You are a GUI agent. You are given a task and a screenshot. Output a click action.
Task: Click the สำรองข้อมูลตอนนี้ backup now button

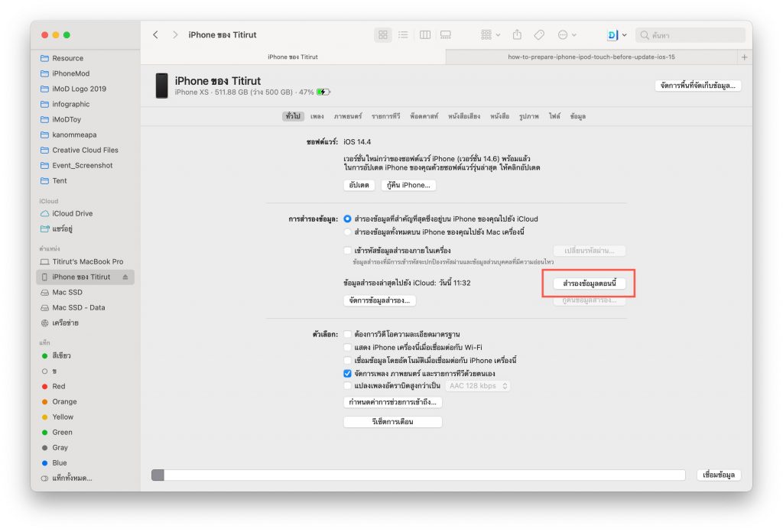(x=589, y=284)
